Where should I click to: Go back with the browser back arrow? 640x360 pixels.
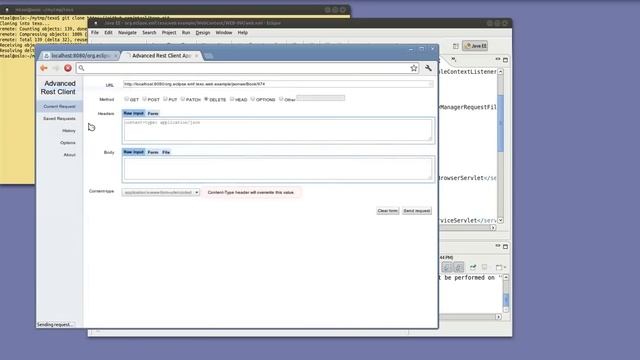(44, 68)
